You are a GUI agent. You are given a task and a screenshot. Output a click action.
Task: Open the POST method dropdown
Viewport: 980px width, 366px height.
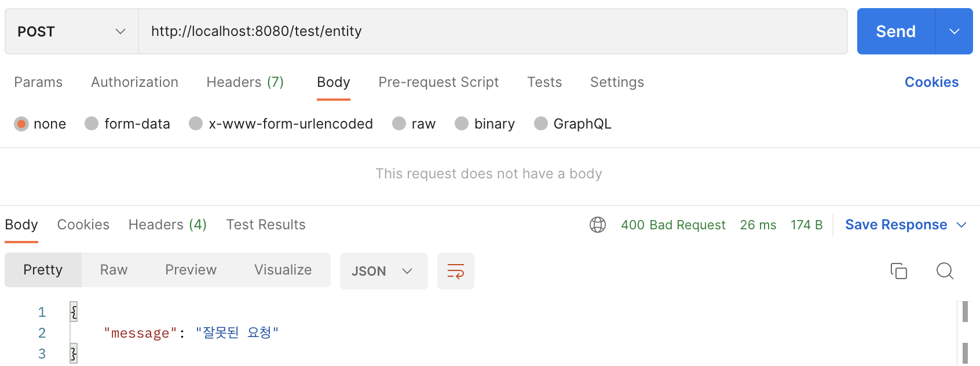pos(71,31)
